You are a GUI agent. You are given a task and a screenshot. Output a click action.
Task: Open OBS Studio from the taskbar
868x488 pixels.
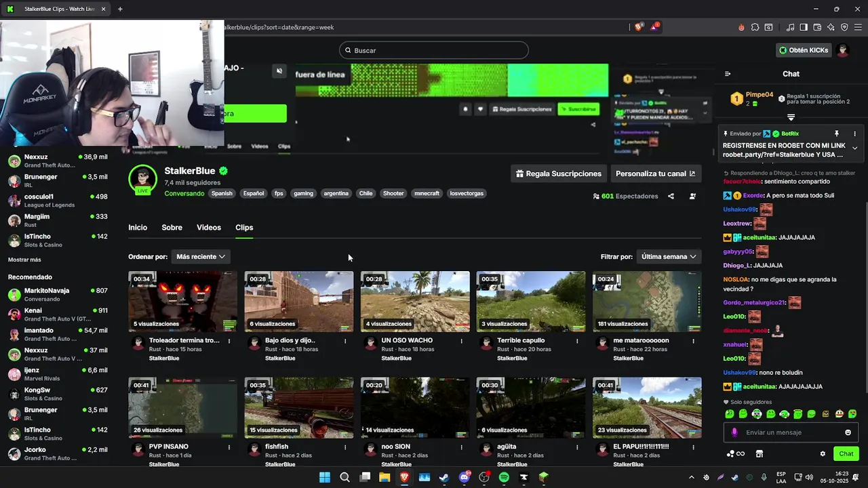tap(484, 477)
